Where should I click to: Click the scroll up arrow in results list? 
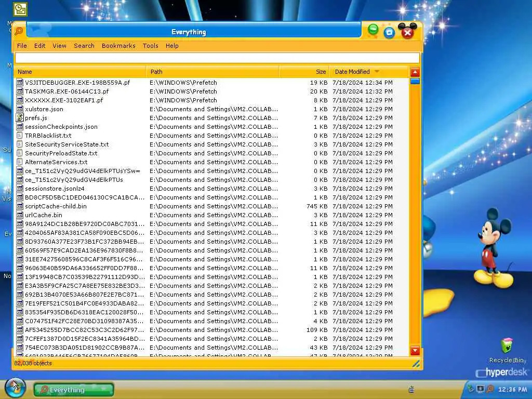[415, 72]
